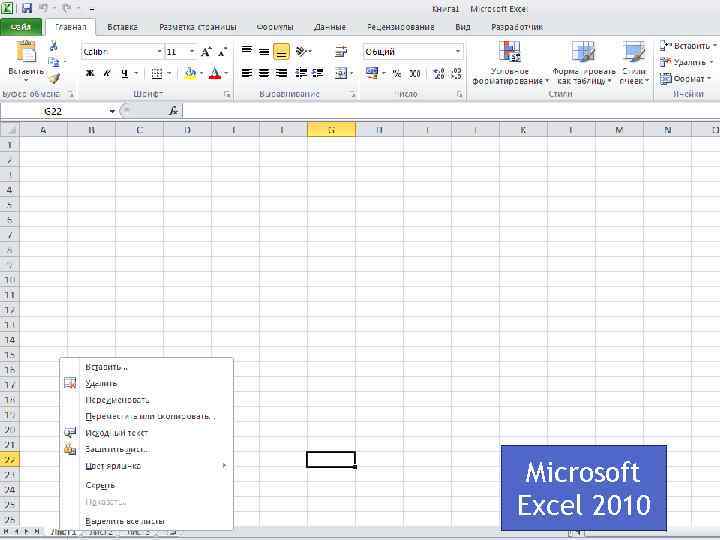The width and height of the screenshot is (720, 540).
Task: Choose Выделить все листы menu item
Action: [x=146, y=521]
